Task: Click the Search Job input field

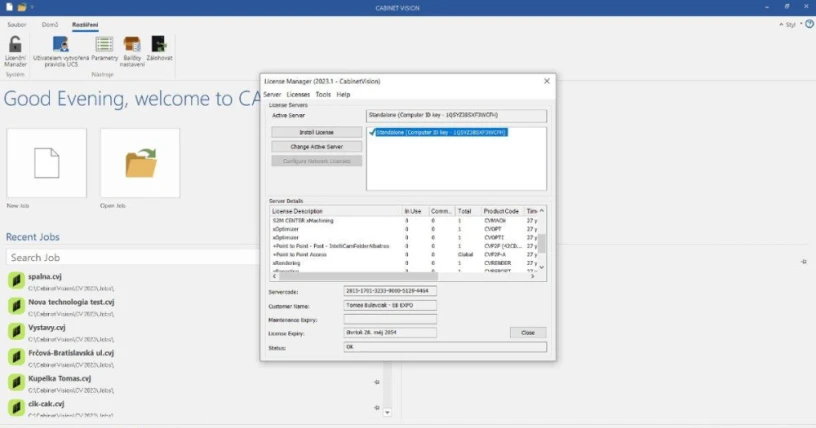Action: tap(133, 257)
